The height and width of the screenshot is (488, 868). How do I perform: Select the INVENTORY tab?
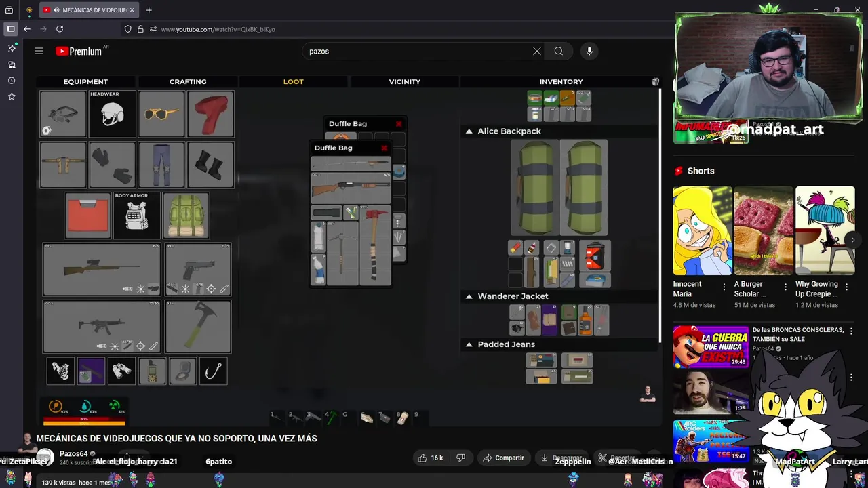click(x=561, y=81)
